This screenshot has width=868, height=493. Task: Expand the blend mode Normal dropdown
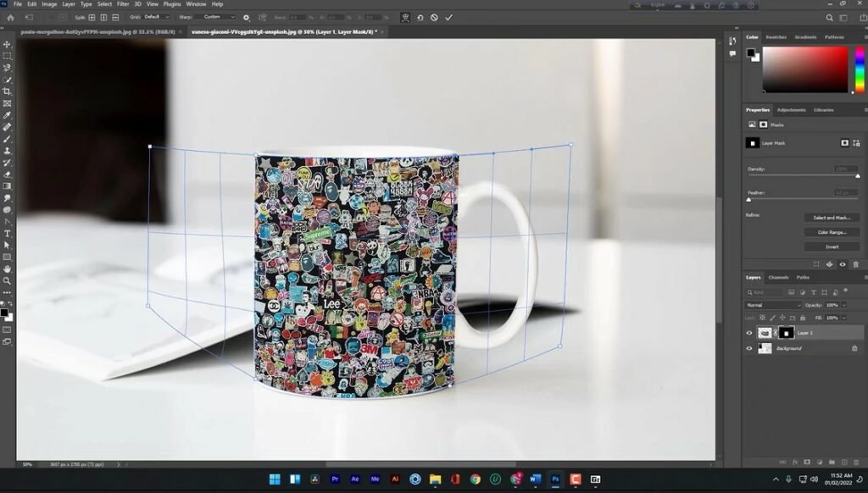[772, 305]
